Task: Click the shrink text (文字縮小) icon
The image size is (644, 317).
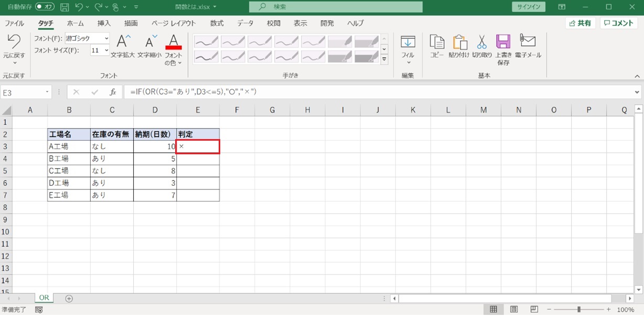Action: (151, 42)
